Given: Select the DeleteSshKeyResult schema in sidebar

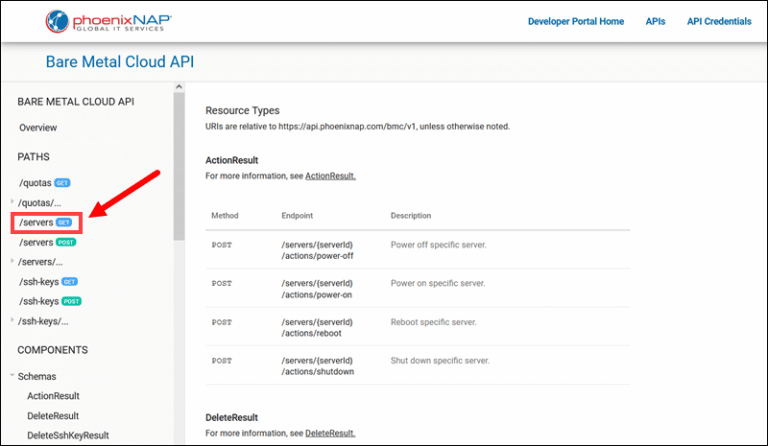Looking at the screenshot, I should point(67,435).
